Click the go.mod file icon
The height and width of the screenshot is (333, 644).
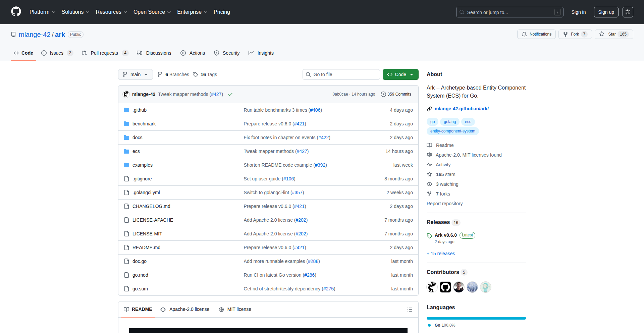click(x=126, y=275)
